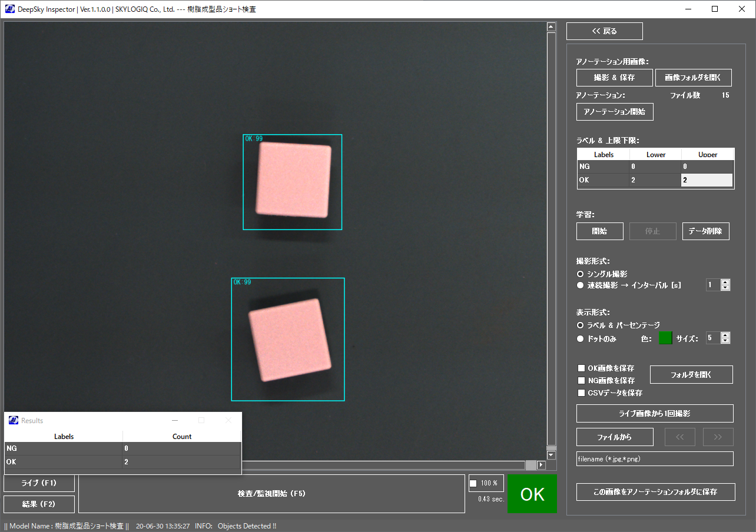Click the 0.43 sec. processing time text
This screenshot has width=756, height=532.
point(491,499)
